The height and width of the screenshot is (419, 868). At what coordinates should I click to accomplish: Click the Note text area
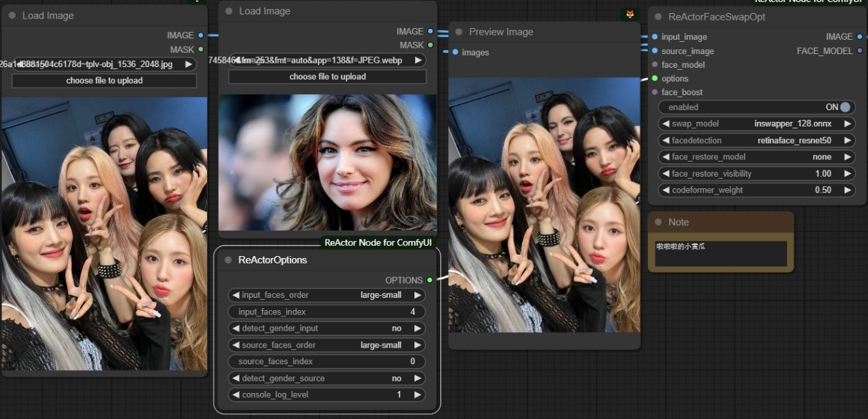(x=720, y=253)
